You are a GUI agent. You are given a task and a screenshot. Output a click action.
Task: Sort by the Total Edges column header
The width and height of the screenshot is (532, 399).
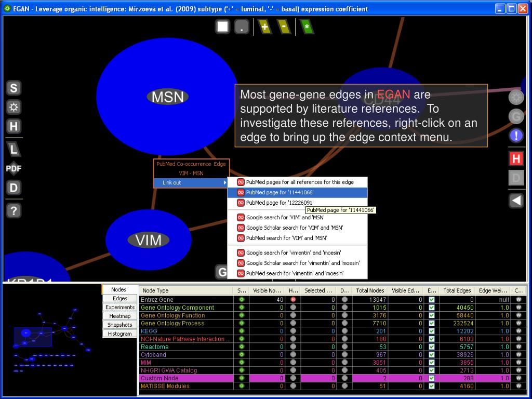click(x=457, y=290)
